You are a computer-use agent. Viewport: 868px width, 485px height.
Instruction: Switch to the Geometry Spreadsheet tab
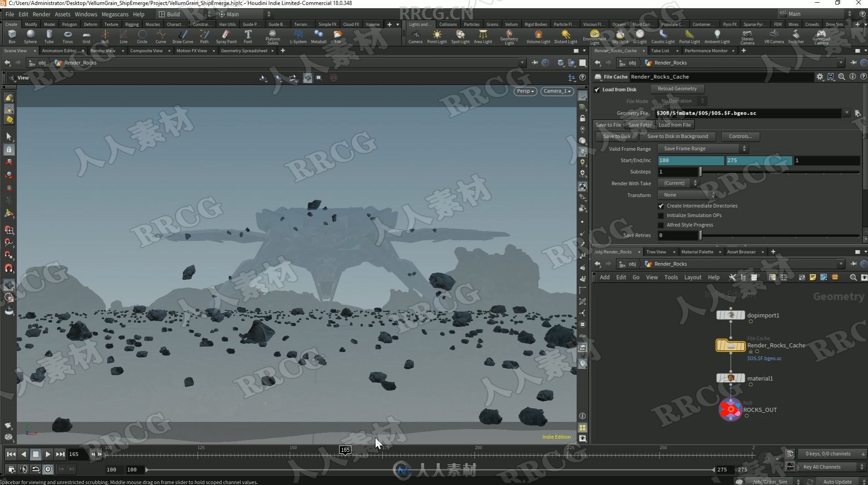point(244,50)
